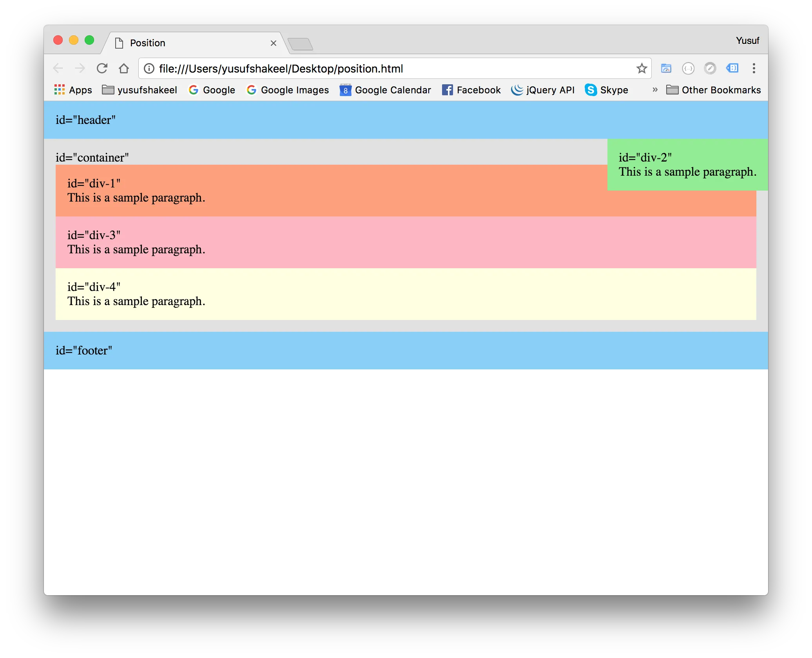This screenshot has width=812, height=658.
Task: Click the address bar URL field
Action: coord(392,69)
